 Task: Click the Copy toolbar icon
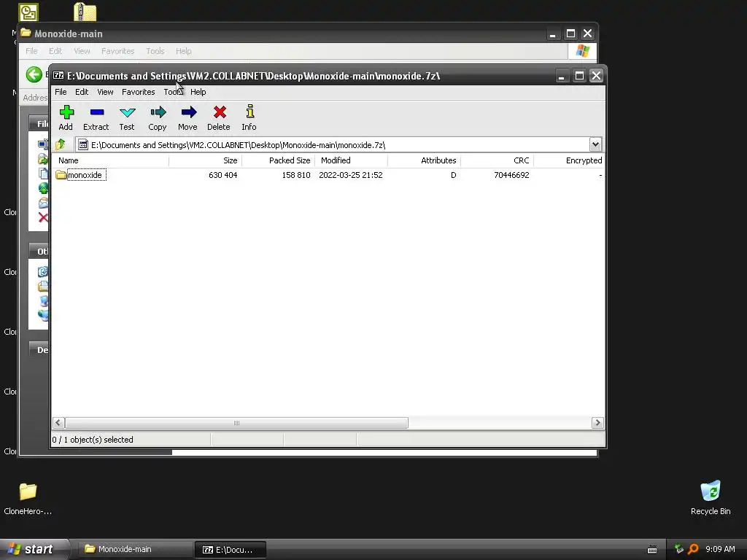(x=158, y=112)
